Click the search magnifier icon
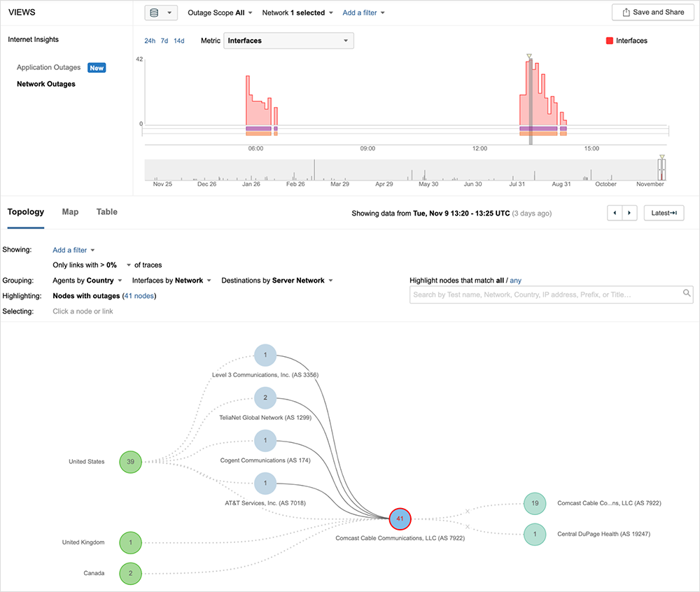This screenshot has width=700, height=592. (687, 294)
